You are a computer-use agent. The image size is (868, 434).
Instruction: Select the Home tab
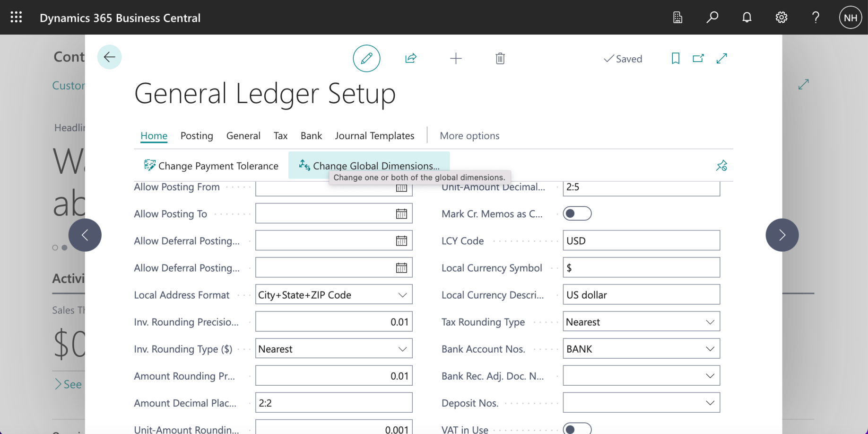click(154, 136)
